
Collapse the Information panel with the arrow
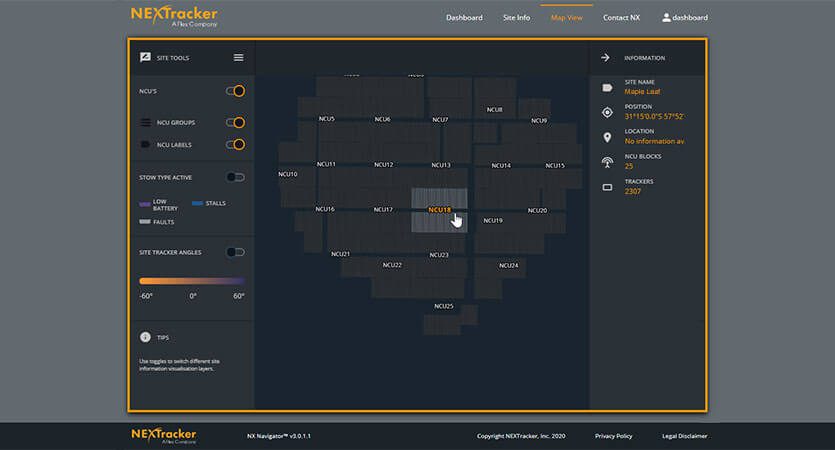tap(605, 58)
